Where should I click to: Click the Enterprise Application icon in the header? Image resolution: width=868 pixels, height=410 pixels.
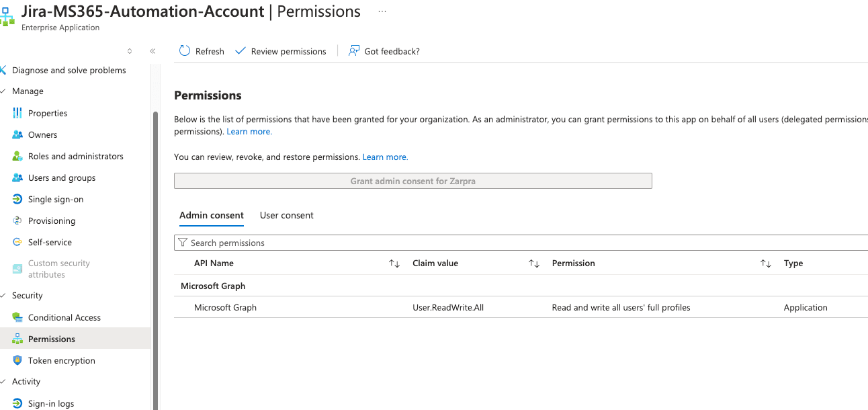(7, 17)
